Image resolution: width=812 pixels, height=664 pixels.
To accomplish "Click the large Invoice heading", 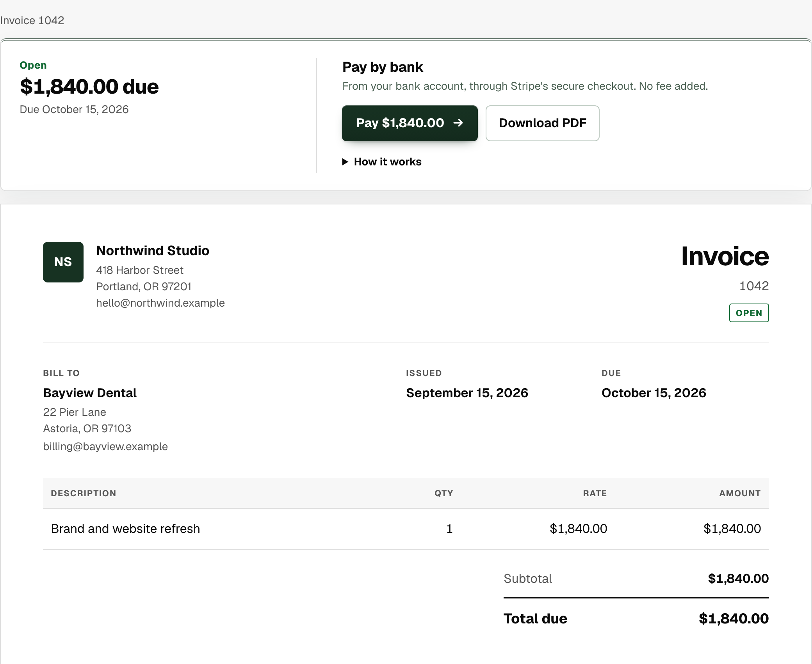I will [725, 256].
